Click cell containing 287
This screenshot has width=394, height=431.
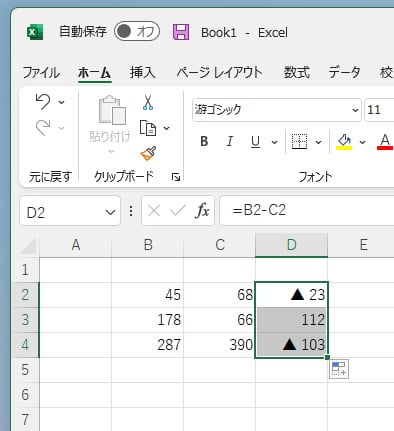148,345
